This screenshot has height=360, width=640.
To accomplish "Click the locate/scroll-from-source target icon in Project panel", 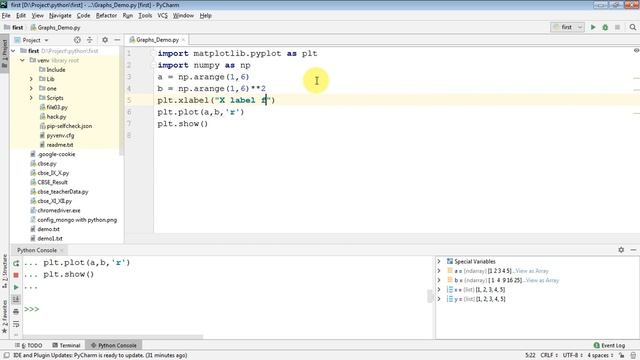I will tap(77, 40).
